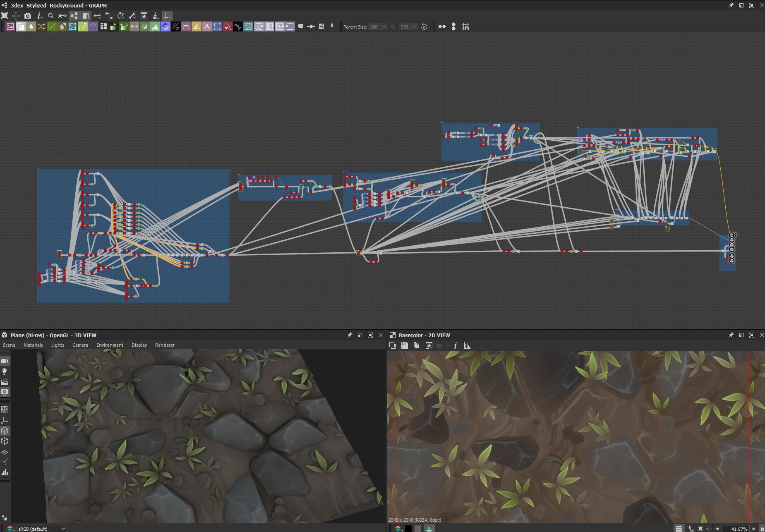The width and height of the screenshot is (765, 532).
Task: Click the HSL color wheel node icon
Action: [165, 27]
